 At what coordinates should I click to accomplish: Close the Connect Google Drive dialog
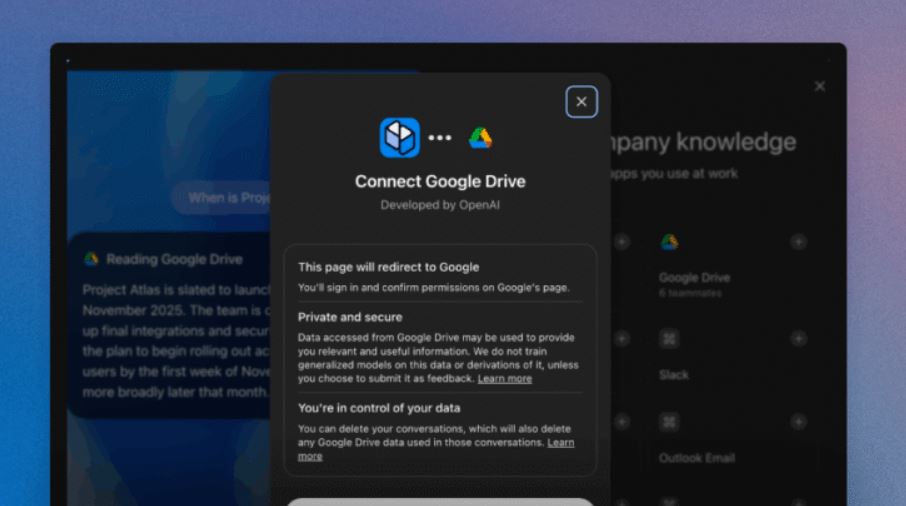click(581, 102)
